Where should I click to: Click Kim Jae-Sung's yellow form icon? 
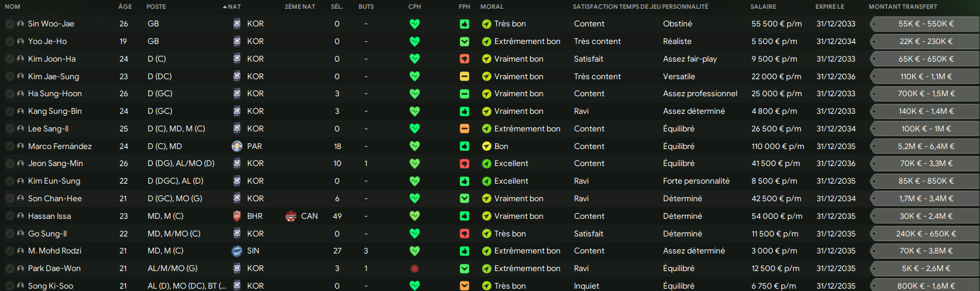click(465, 76)
